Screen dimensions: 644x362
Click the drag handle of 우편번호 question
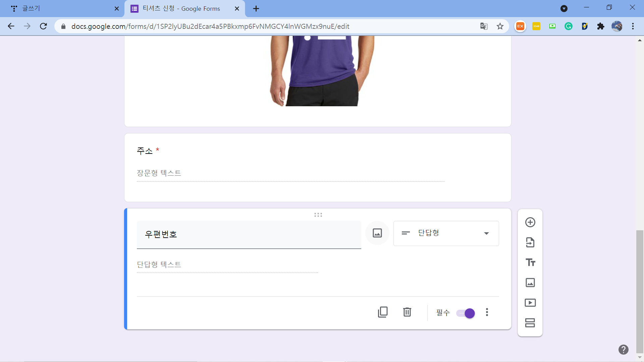[318, 215]
